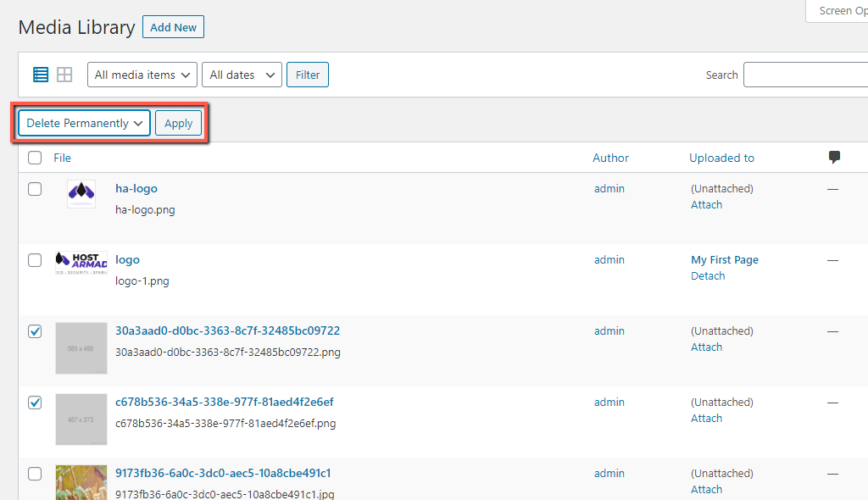Sort by File column header
The height and width of the screenshot is (500, 868).
click(62, 158)
